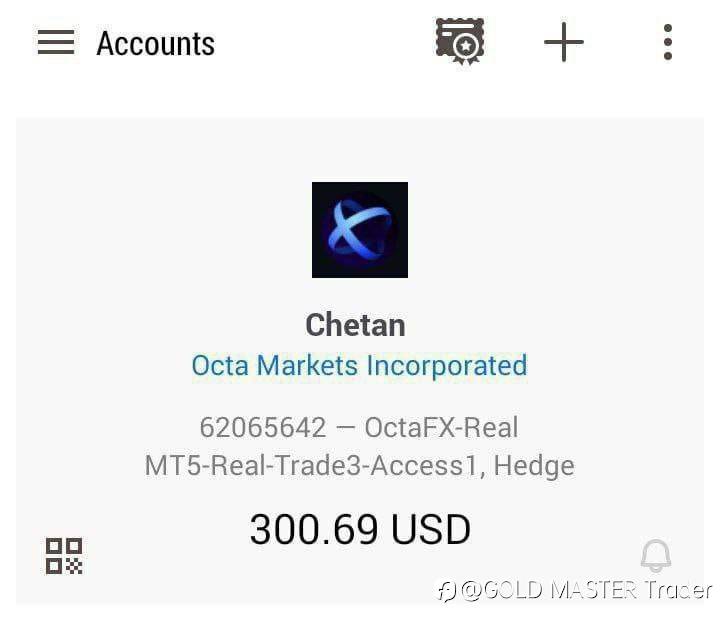Tap the word Hedge in account details
The width and height of the screenshot is (720, 628).
click(534, 465)
